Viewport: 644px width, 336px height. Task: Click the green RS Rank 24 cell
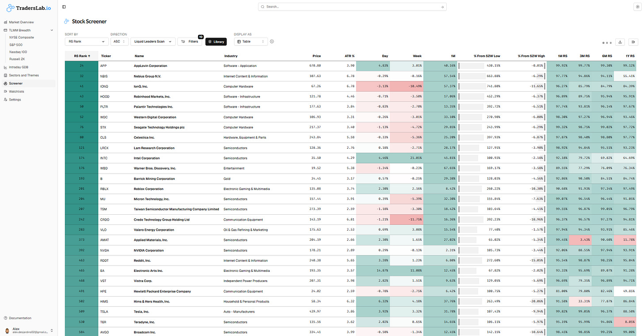click(82, 66)
